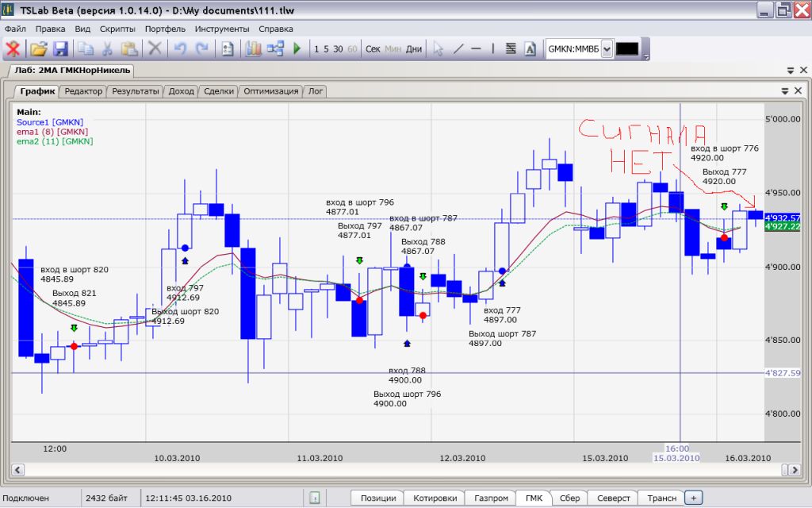Open the Инструменты menu
Screen dimensions: 812x508
tap(222, 29)
